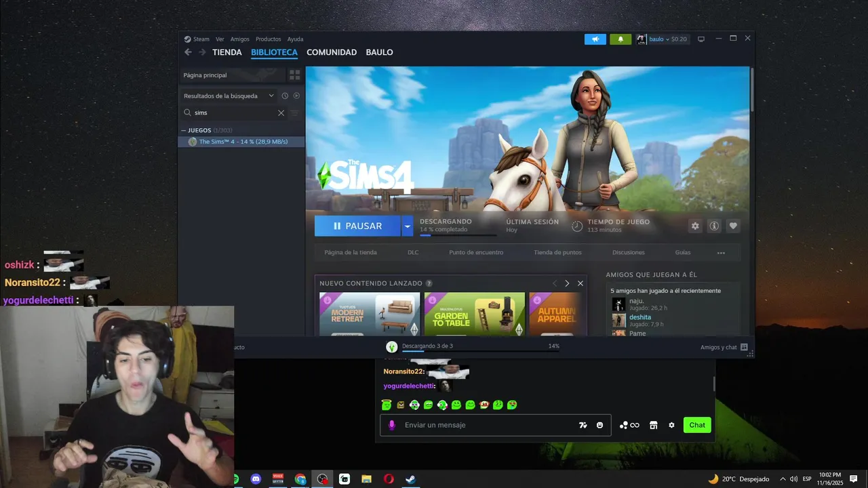Open friend deshita profile
The image size is (868, 488).
coord(640,317)
